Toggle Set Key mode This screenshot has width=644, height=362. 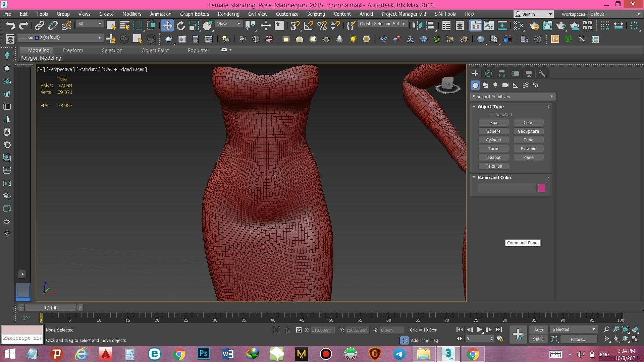pyautogui.click(x=538, y=339)
